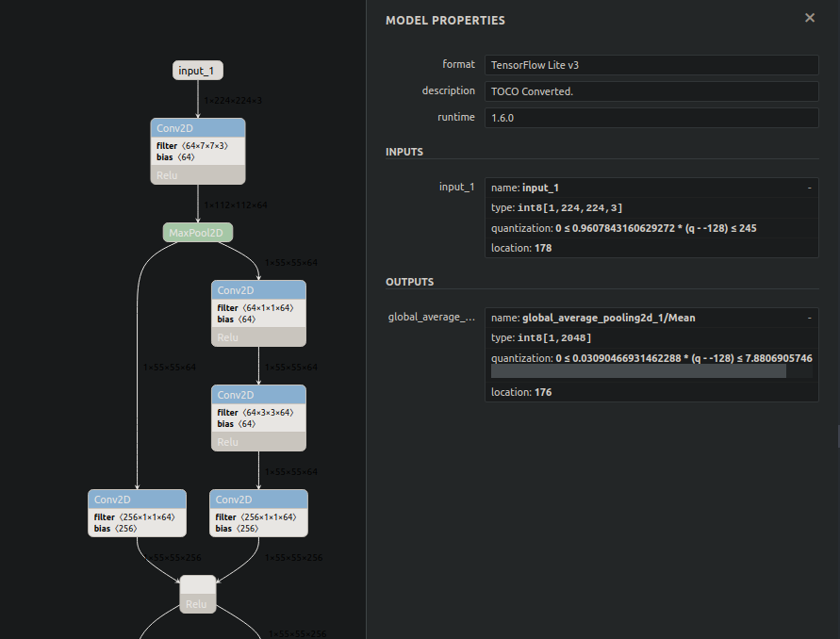840x639 pixels.
Task: Click the horizontal scrollbar in output quantization
Action: point(638,372)
